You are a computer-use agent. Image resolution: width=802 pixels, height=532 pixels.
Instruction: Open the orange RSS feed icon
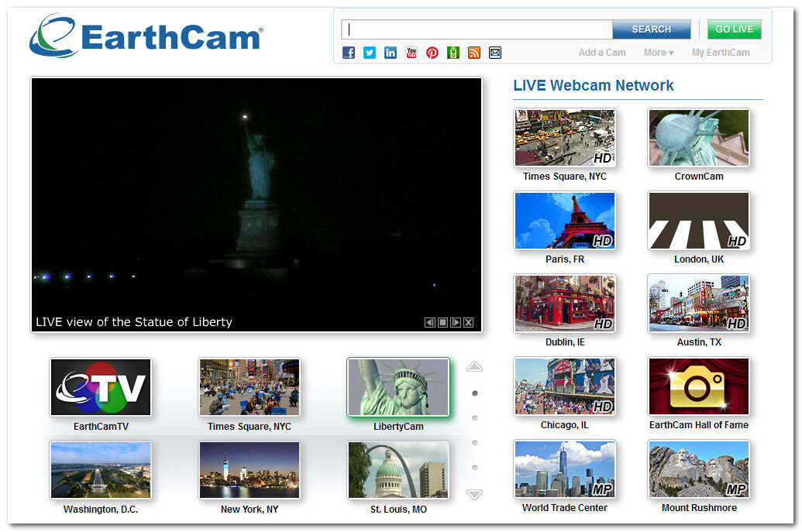474,53
